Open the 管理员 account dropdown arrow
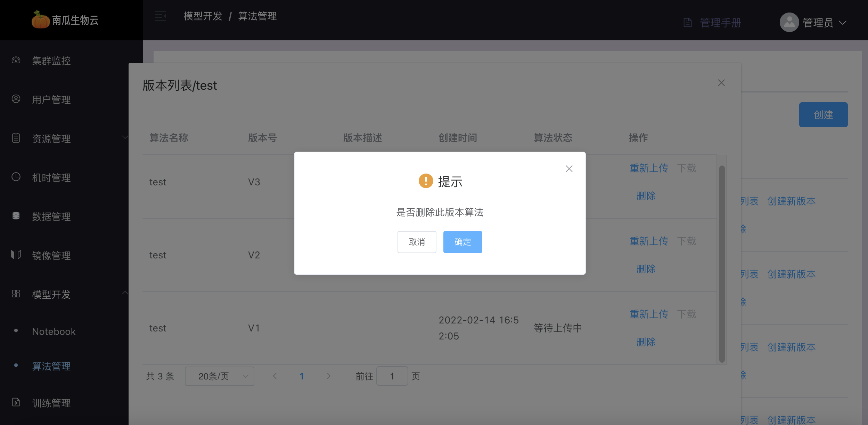The height and width of the screenshot is (425, 868). pos(842,23)
